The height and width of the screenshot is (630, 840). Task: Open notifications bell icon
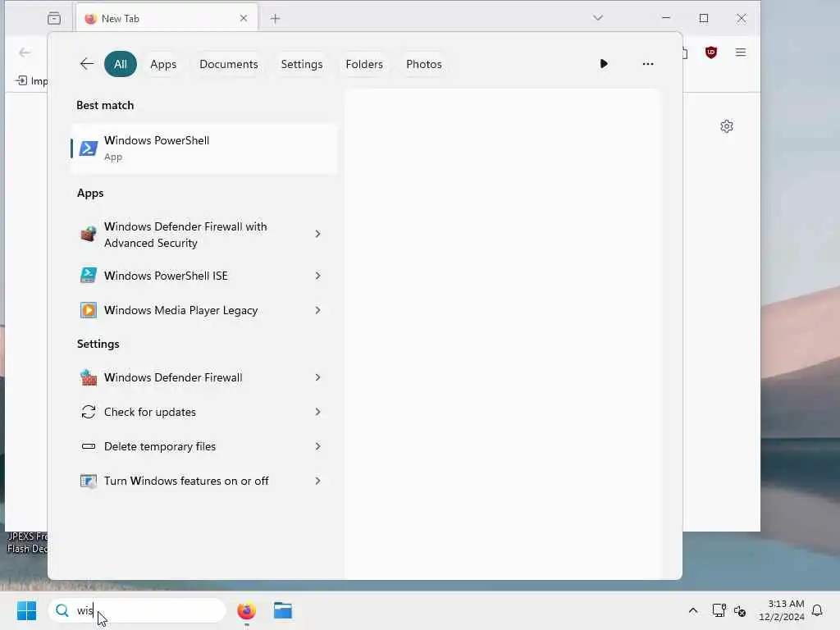817,610
